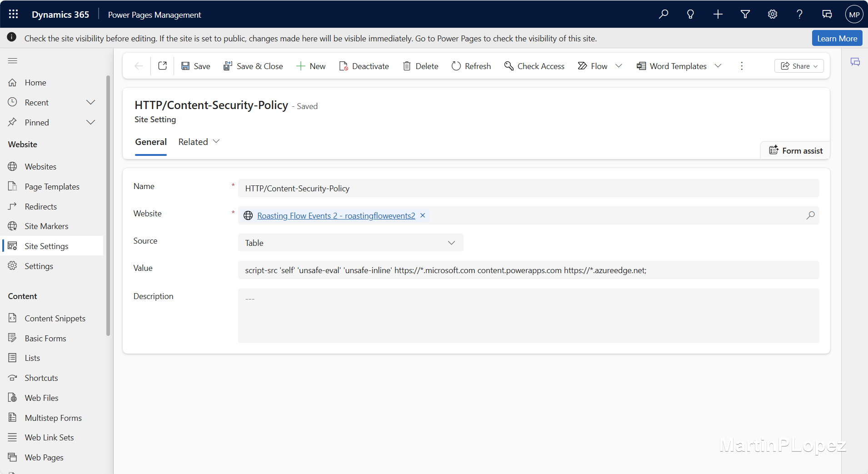Click the search magnifier in the top bar

tap(663, 14)
